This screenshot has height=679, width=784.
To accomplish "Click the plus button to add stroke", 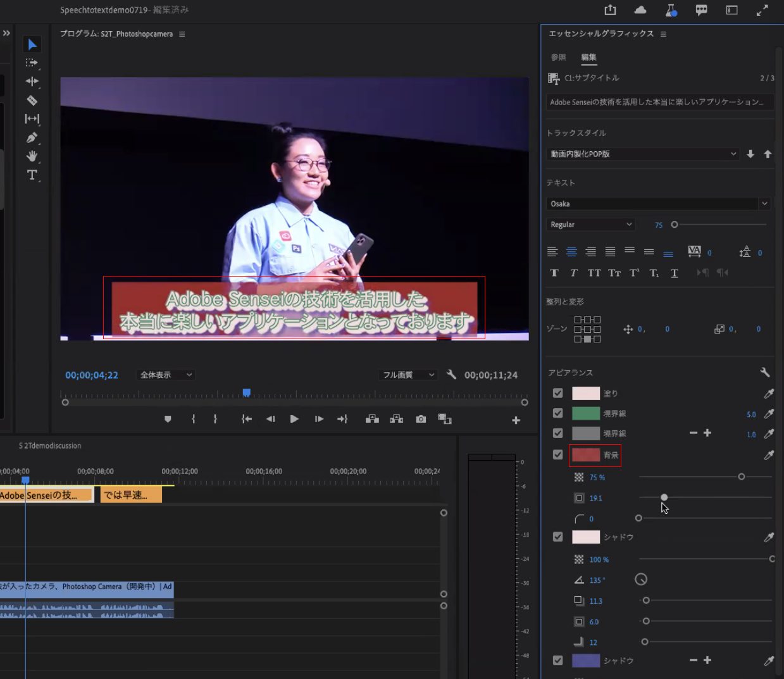I will 707,433.
